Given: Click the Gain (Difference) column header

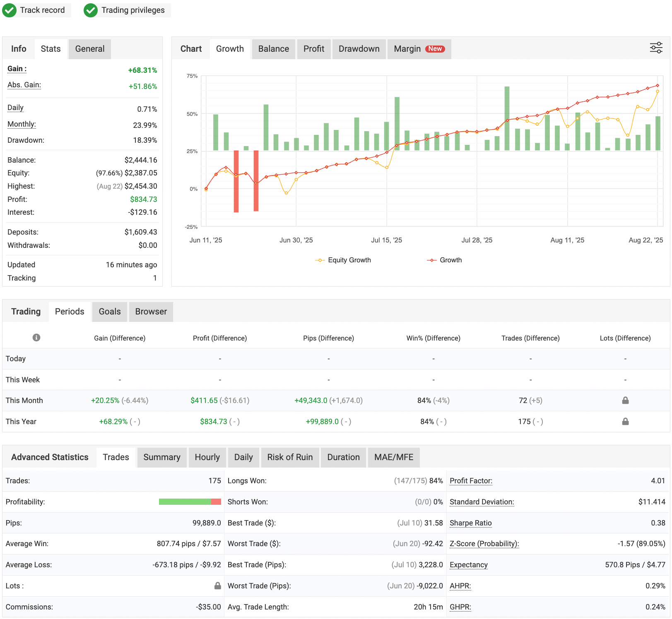Looking at the screenshot, I should (x=120, y=338).
